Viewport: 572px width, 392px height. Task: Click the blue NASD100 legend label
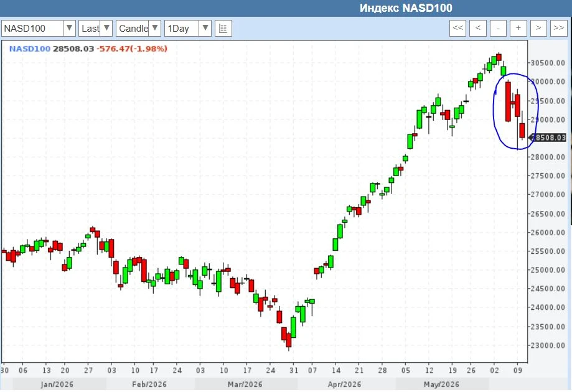(29, 49)
